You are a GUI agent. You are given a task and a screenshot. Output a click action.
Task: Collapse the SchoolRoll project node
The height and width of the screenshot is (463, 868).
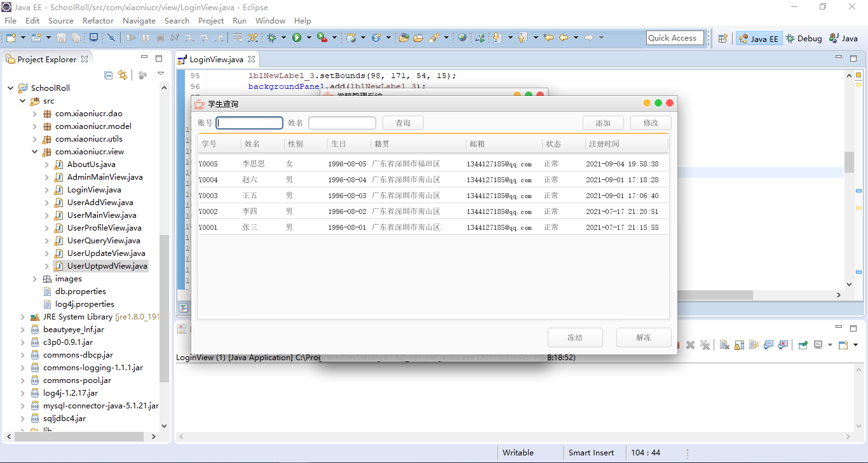tap(11, 88)
